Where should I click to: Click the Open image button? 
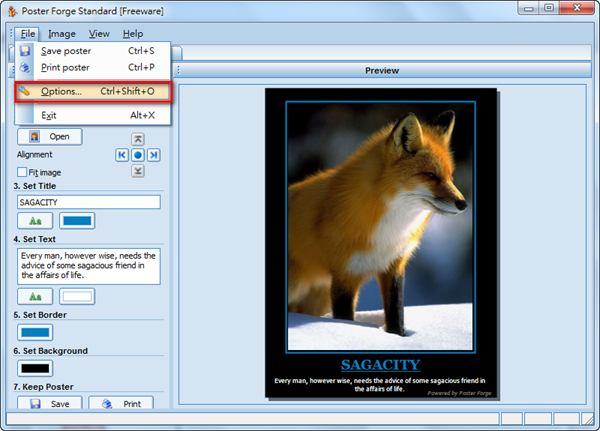tap(50, 136)
